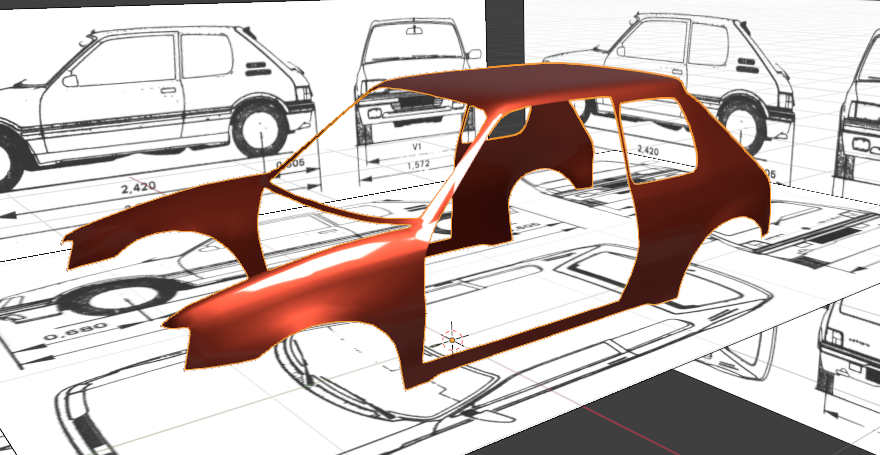Click the 3D cursor crosshair near the door sill

pos(452,339)
